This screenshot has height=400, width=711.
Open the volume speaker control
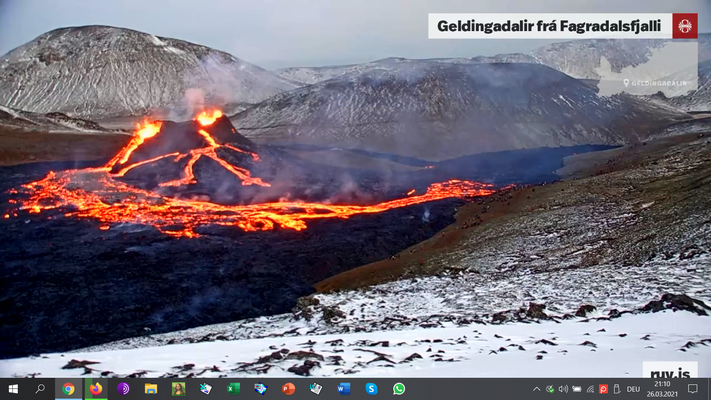tap(563, 389)
